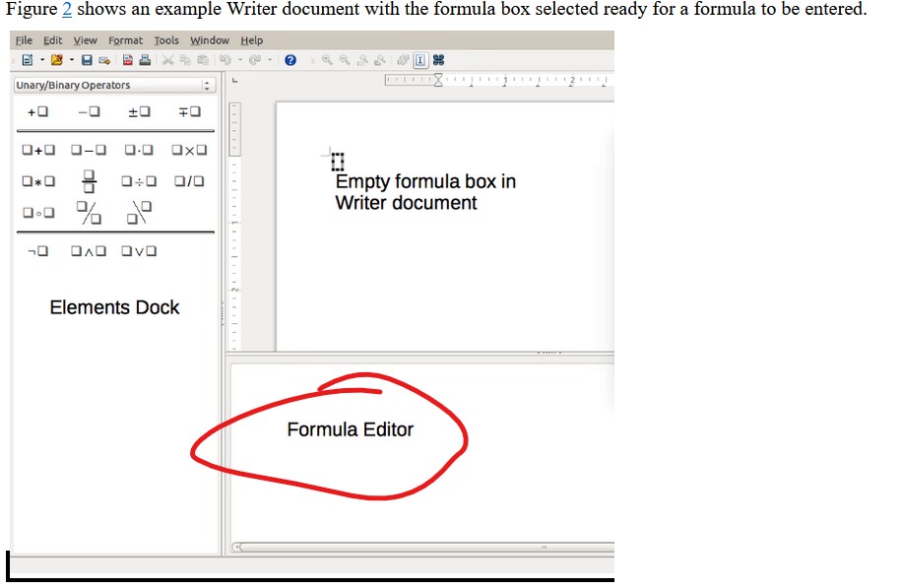Viewport: 903px width, 588px height.
Task: Click the Redo icon
Action: coord(255,60)
